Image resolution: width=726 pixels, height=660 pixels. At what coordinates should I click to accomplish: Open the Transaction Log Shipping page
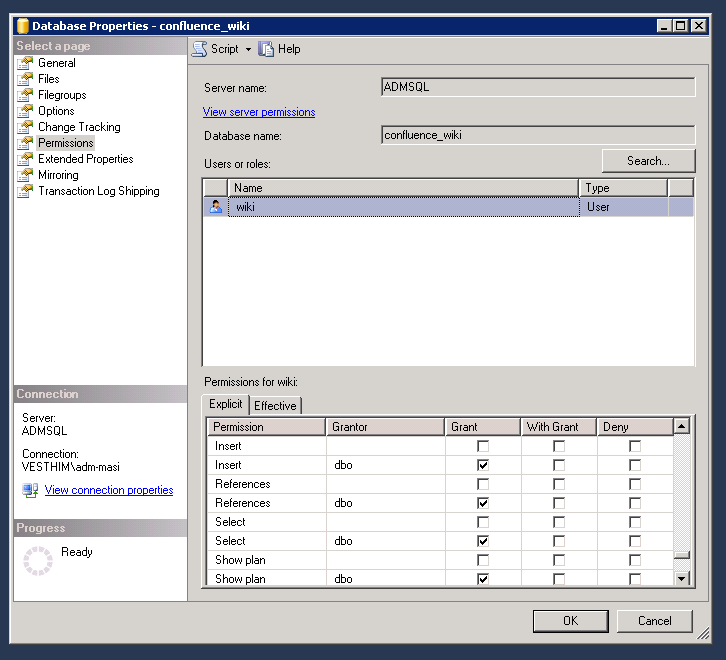(99, 191)
